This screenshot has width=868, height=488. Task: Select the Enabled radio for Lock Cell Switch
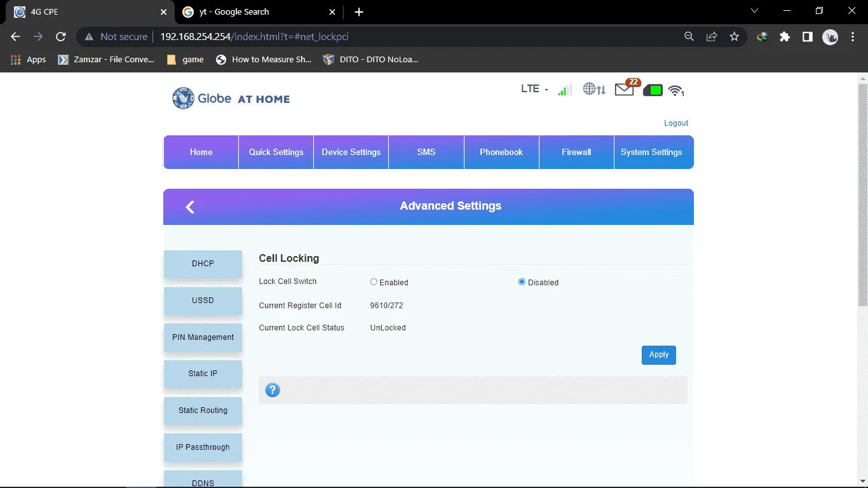(x=374, y=282)
